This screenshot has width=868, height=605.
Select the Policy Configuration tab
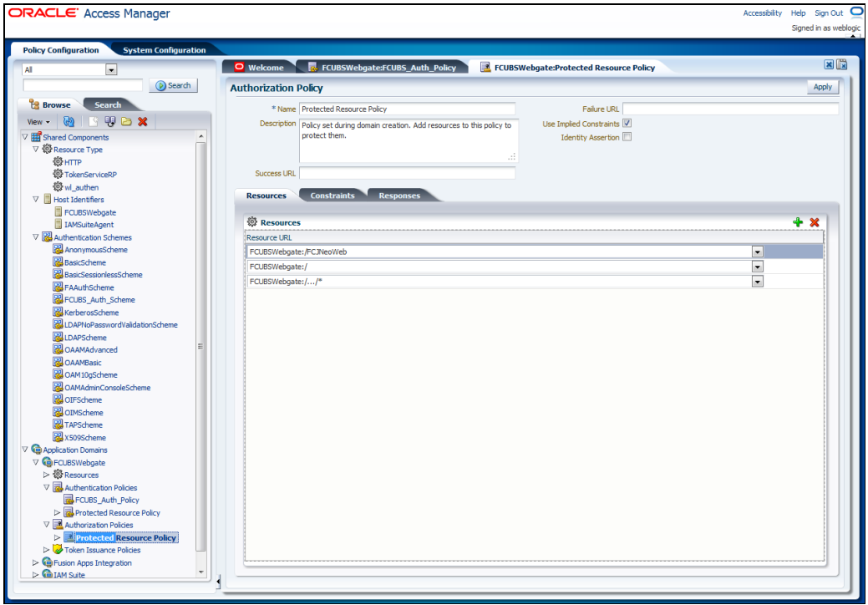click(x=60, y=50)
